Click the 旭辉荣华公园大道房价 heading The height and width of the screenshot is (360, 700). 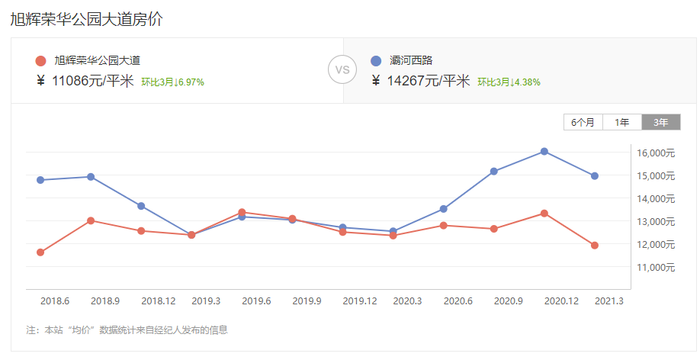(x=87, y=19)
